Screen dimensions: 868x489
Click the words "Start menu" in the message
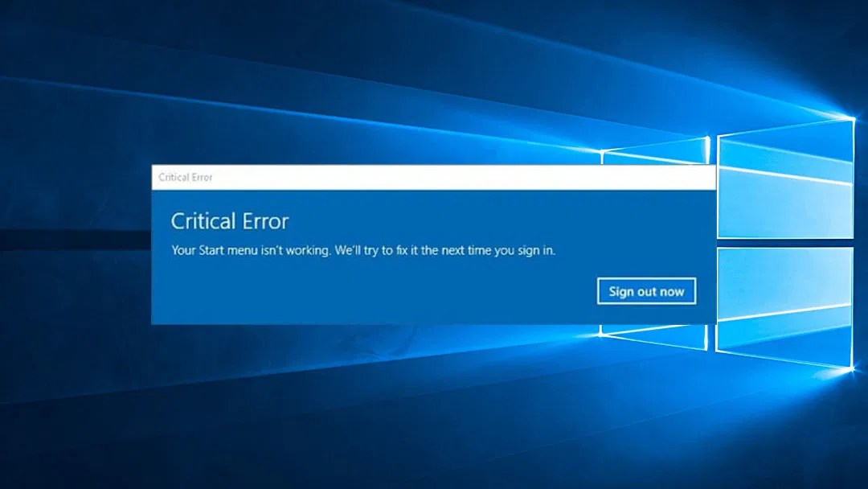click(x=228, y=250)
